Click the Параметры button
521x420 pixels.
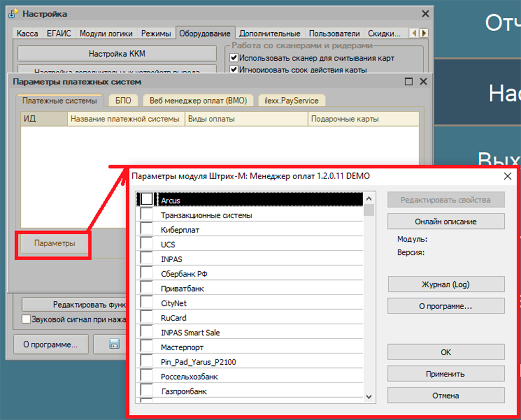55,244
